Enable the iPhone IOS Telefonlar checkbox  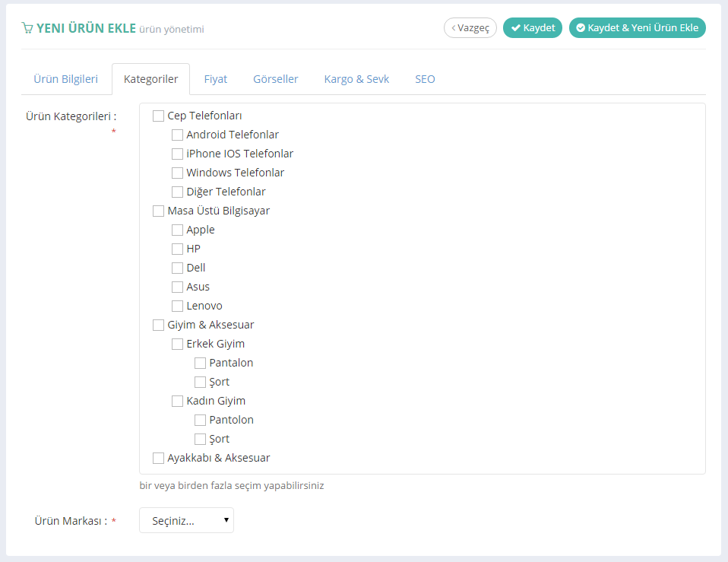tap(178, 154)
